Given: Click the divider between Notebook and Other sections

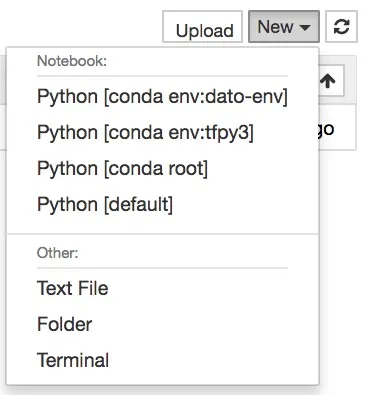Looking at the screenshot, I should [163, 234].
